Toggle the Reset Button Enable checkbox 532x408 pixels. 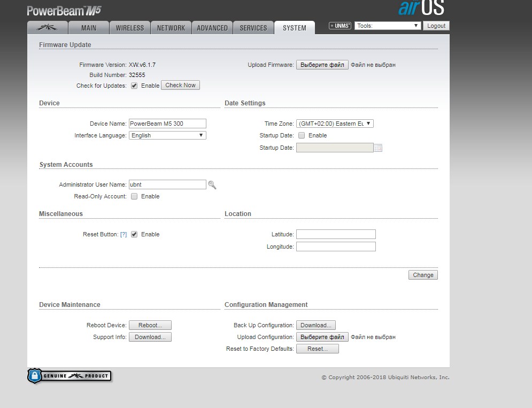click(x=134, y=234)
